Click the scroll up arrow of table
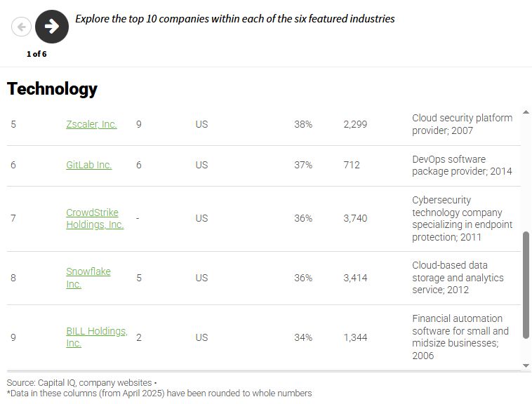The height and width of the screenshot is (404, 532). (526, 112)
